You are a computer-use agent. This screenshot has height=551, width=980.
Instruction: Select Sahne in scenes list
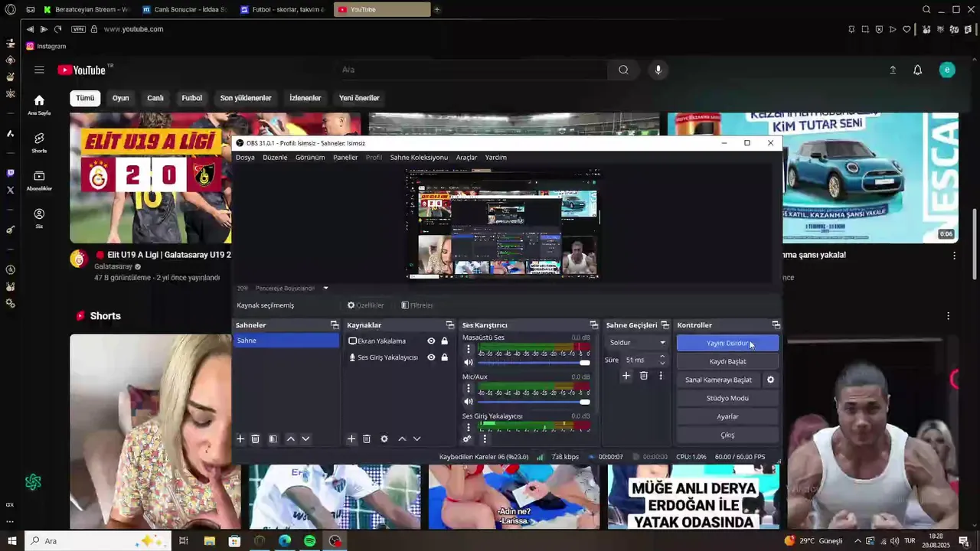286,341
